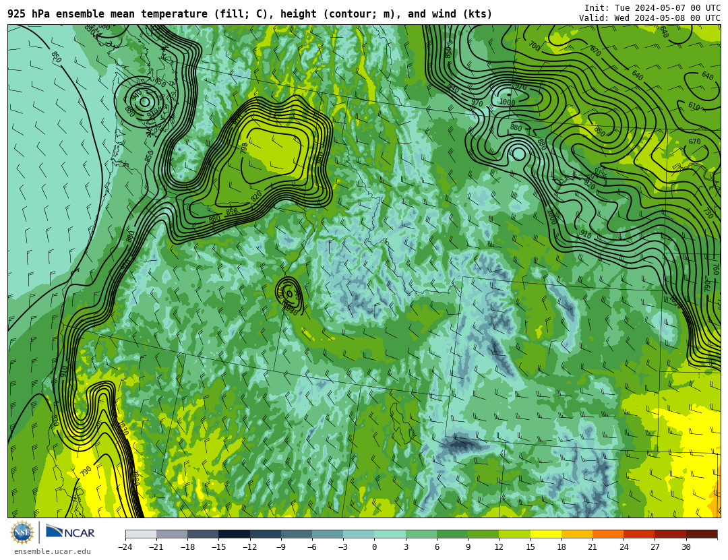
Task: Click the -12 colorbar tick label
Action: point(249,547)
